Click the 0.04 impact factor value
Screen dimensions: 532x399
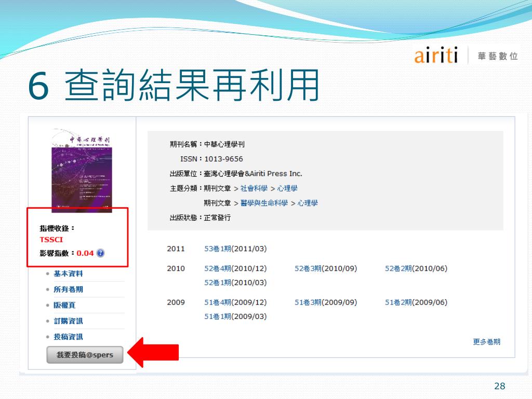pos(85,253)
